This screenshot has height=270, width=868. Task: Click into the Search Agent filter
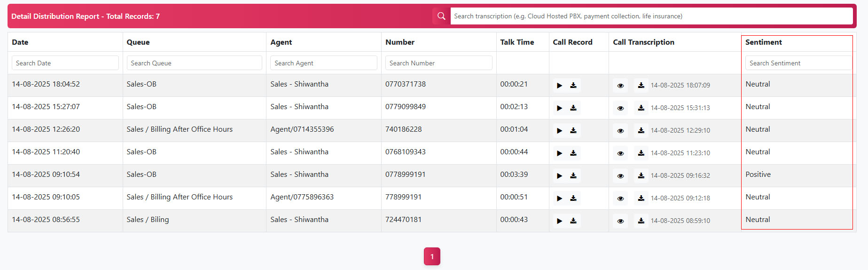point(323,63)
